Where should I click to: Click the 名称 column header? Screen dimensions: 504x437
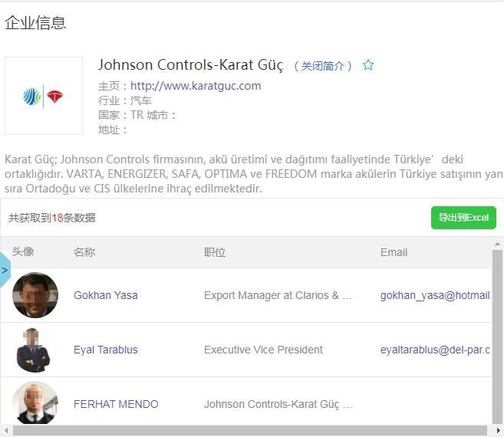[x=84, y=252]
